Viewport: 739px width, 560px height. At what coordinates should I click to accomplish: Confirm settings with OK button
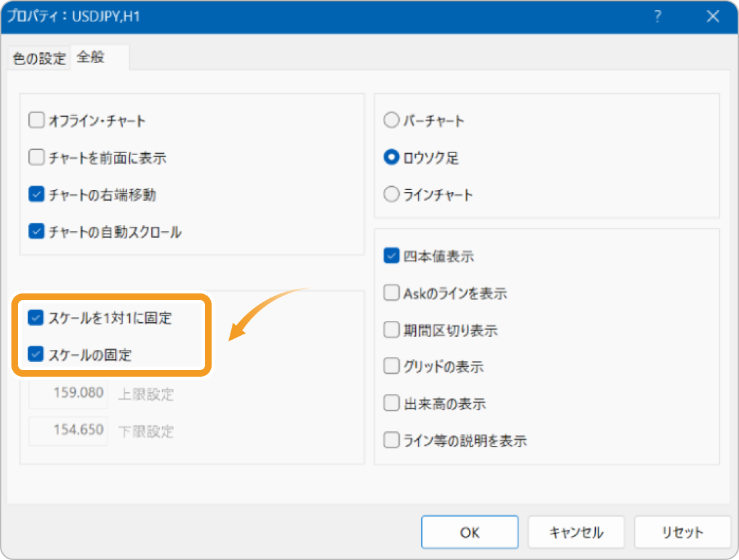[470, 532]
